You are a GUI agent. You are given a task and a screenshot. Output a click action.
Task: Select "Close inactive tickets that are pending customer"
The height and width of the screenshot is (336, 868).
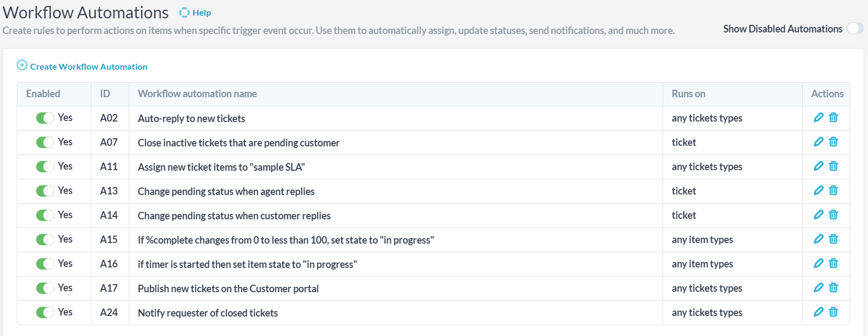click(x=239, y=143)
